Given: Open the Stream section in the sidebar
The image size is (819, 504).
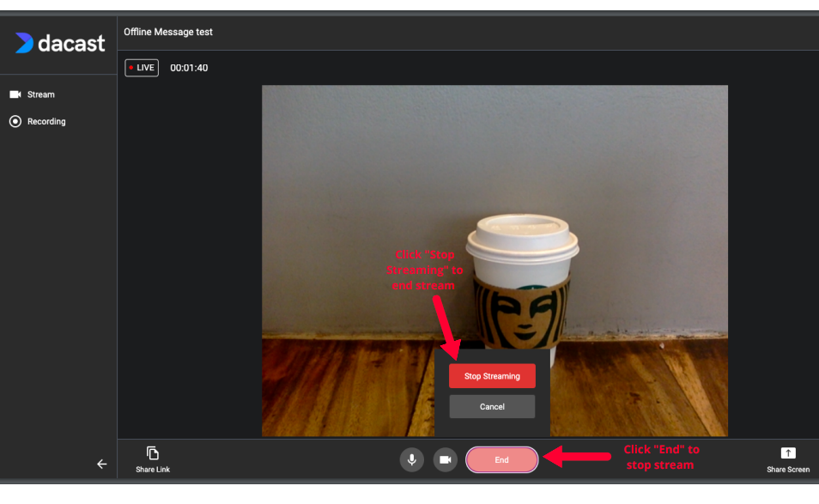Looking at the screenshot, I should click(40, 94).
